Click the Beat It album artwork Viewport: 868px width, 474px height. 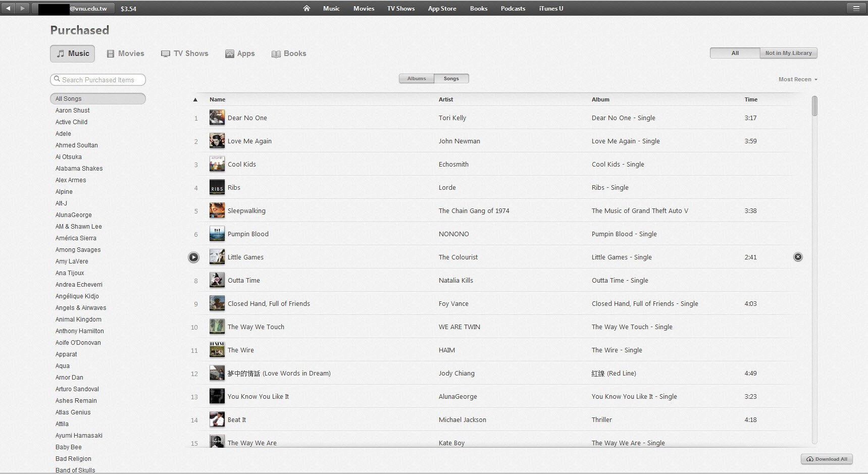tap(217, 419)
